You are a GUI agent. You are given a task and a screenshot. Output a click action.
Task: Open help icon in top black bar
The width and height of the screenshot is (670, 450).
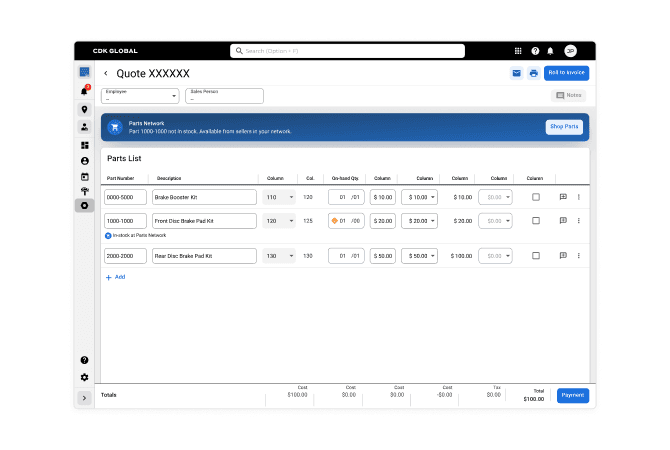point(535,51)
